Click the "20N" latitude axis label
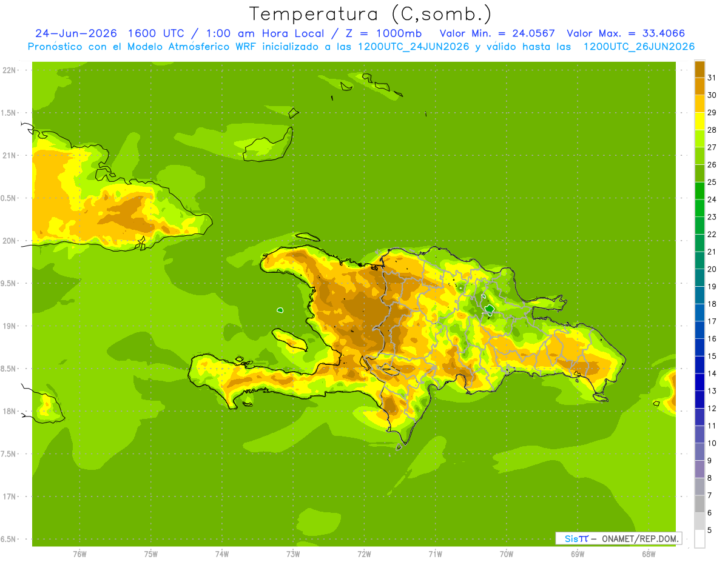Image resolution: width=728 pixels, height=562 pixels. point(10,241)
